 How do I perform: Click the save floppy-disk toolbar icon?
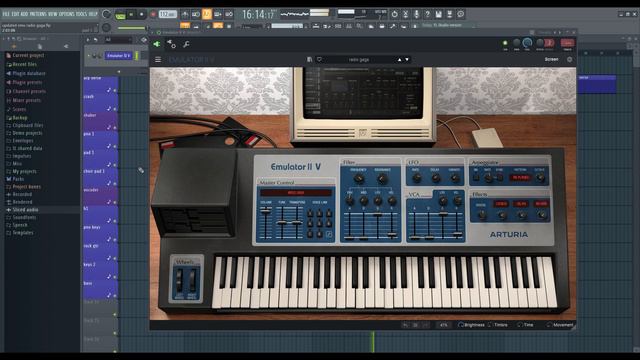click(438, 14)
